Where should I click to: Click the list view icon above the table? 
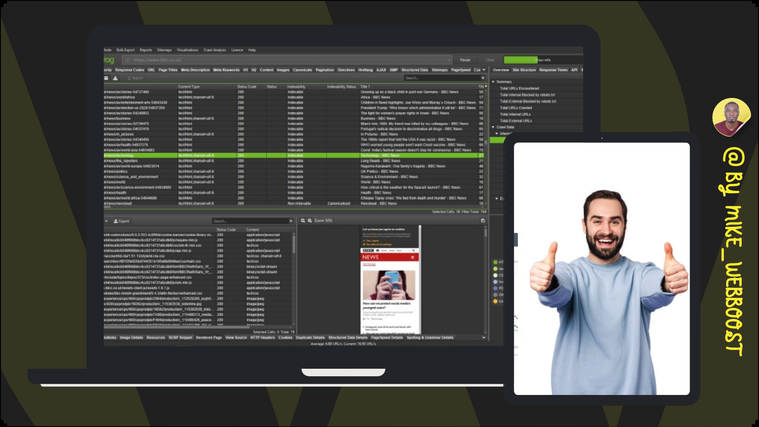(106, 78)
